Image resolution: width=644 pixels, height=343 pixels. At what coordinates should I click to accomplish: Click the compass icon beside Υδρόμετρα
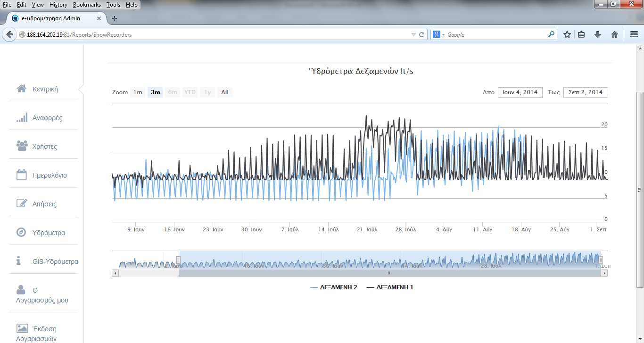(x=22, y=232)
